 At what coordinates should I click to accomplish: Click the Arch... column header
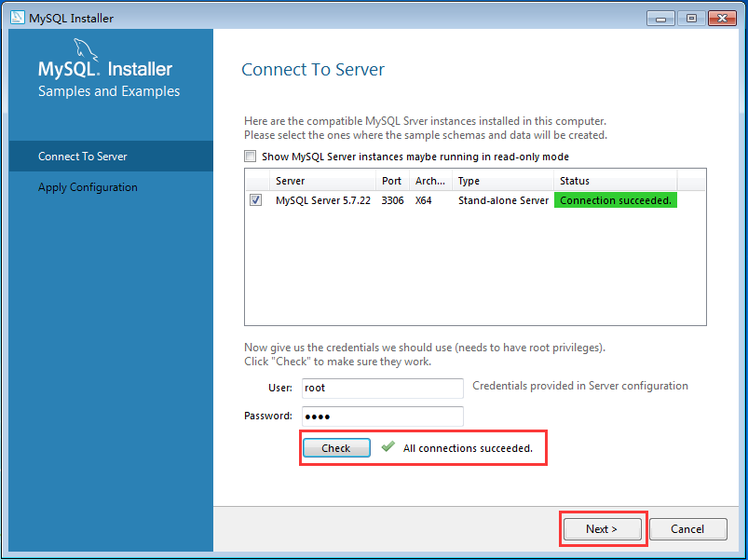click(430, 181)
